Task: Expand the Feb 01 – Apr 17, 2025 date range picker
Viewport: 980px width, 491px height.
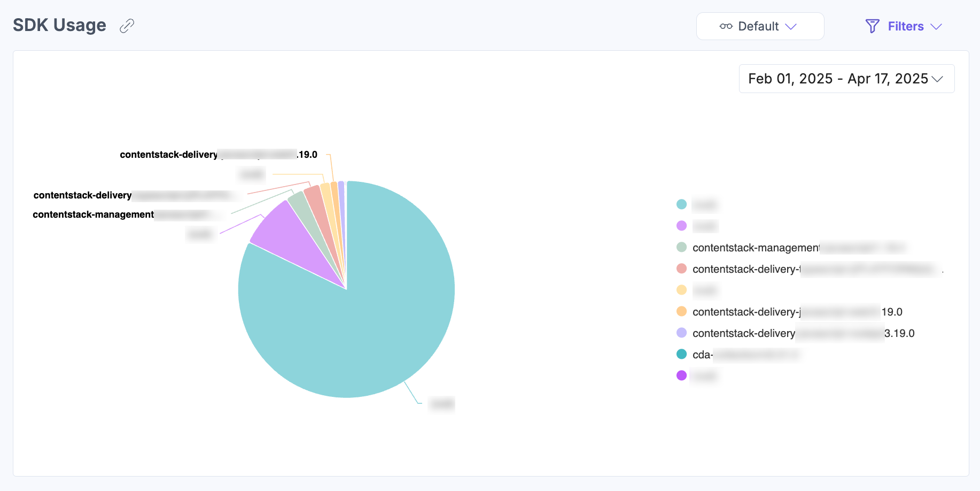Action: click(846, 79)
